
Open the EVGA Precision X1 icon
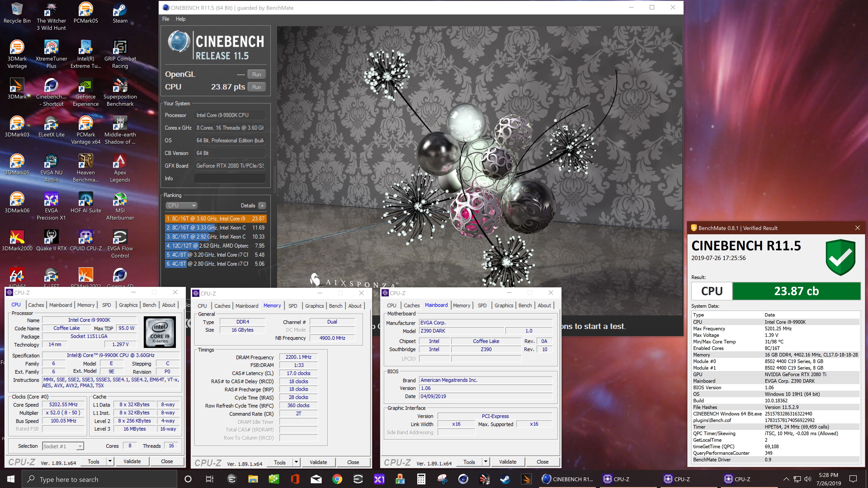(51, 206)
